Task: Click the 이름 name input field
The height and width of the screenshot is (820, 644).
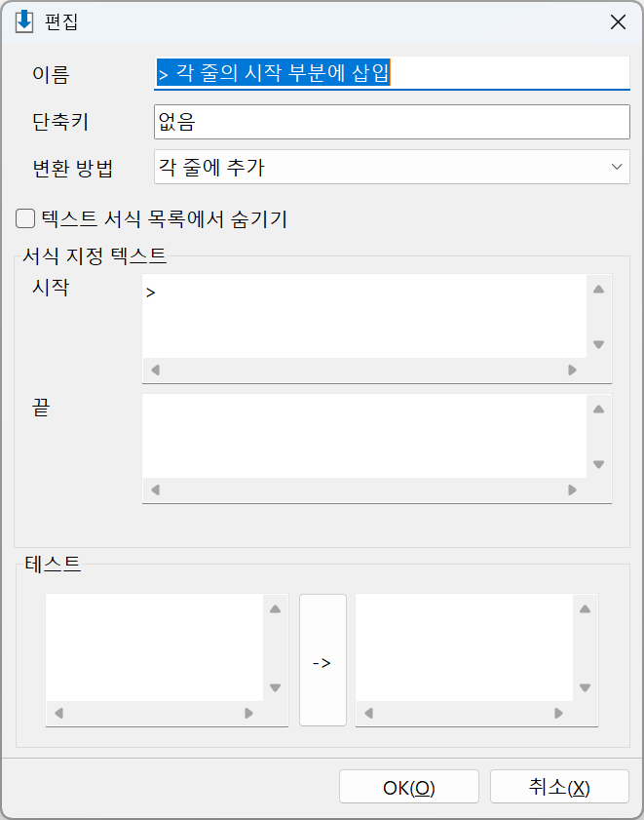Action: (392, 73)
